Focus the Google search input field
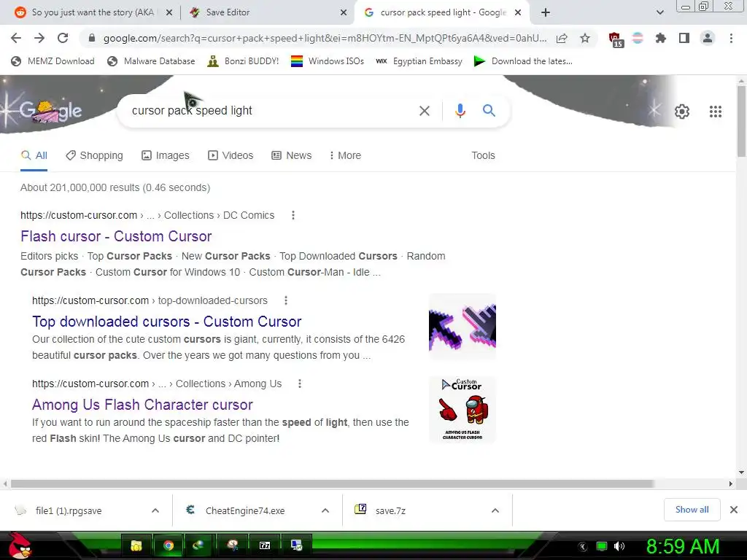 click(271, 111)
